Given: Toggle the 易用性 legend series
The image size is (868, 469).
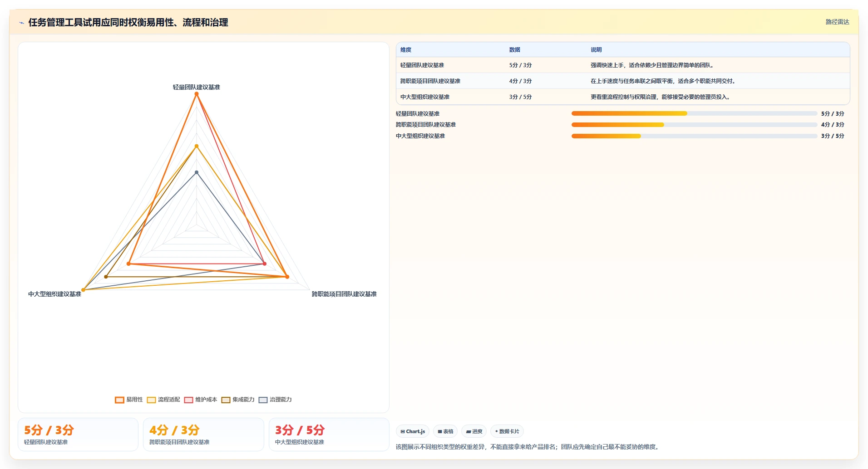Looking at the screenshot, I should click(x=129, y=400).
